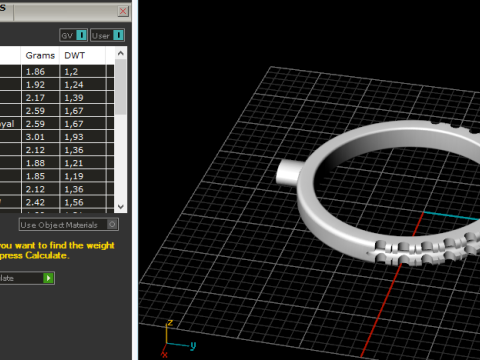
Task: Select the 1,24 DWT cell
Action: 83,85
